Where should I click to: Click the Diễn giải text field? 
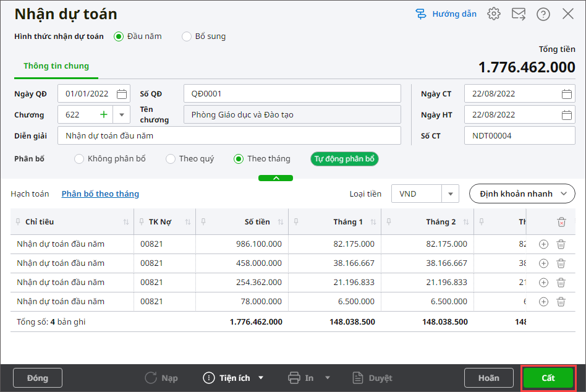(x=229, y=135)
